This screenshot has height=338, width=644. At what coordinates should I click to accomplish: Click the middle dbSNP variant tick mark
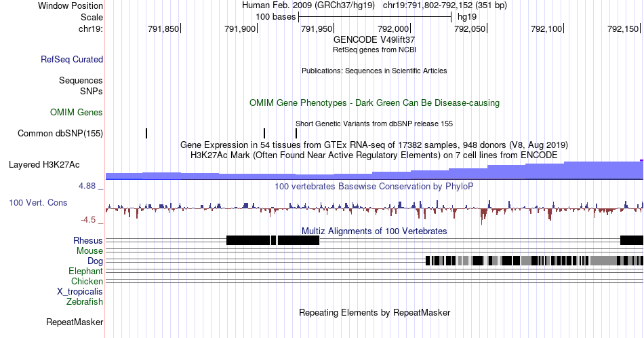point(264,133)
